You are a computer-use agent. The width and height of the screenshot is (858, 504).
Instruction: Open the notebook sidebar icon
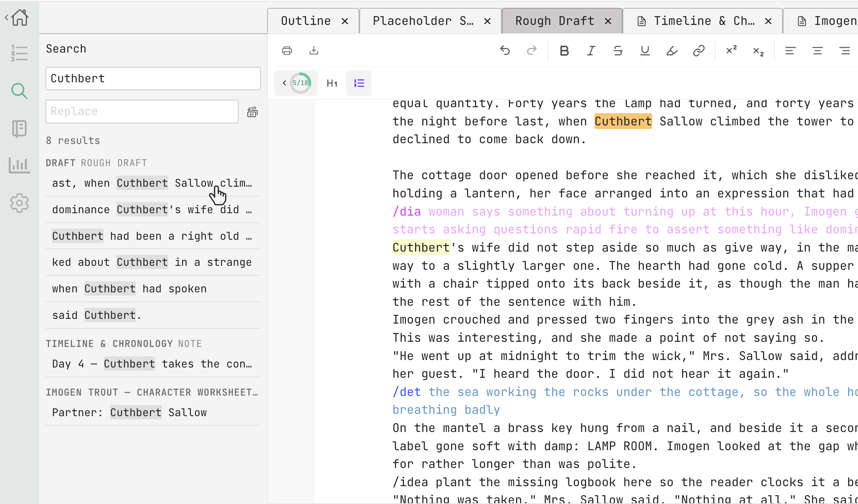(19, 129)
